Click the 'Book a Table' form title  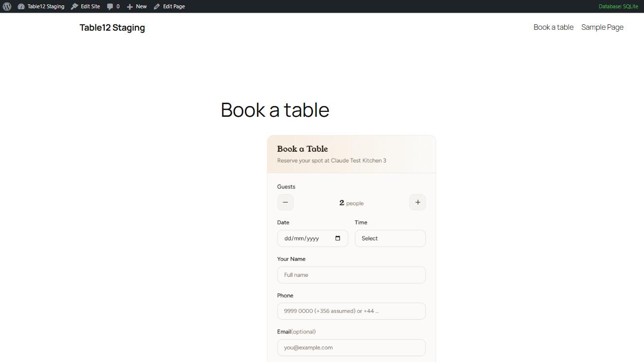click(x=302, y=149)
